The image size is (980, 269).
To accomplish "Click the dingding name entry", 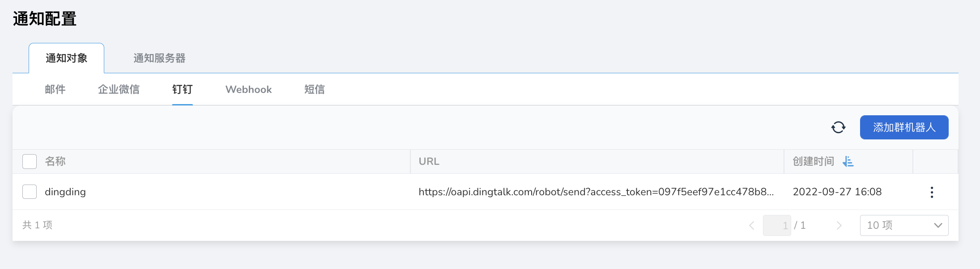I will coord(65,192).
